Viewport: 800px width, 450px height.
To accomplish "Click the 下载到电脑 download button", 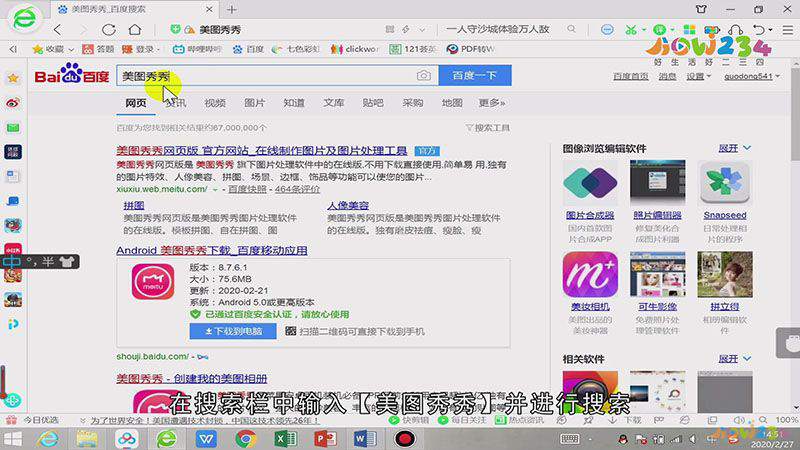I will pyautogui.click(x=233, y=331).
